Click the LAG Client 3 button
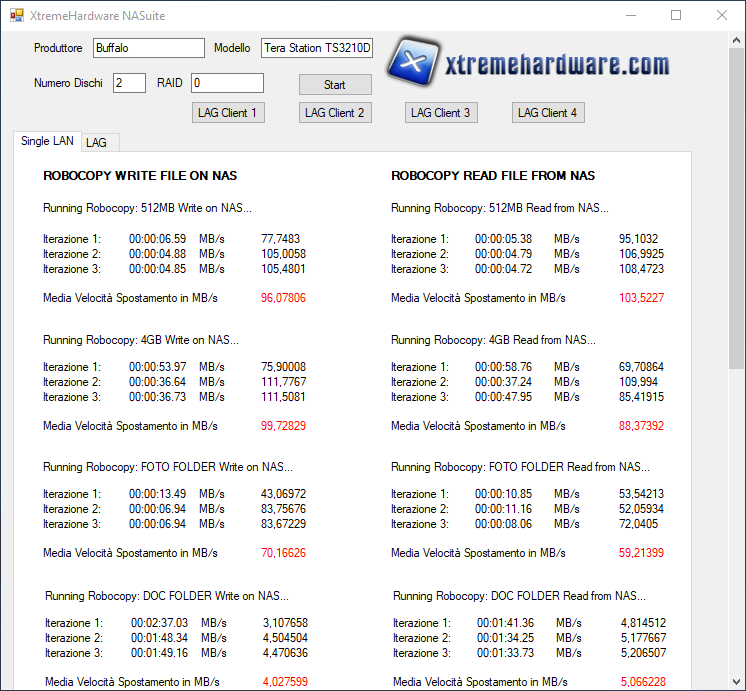This screenshot has width=746, height=691. (440, 113)
